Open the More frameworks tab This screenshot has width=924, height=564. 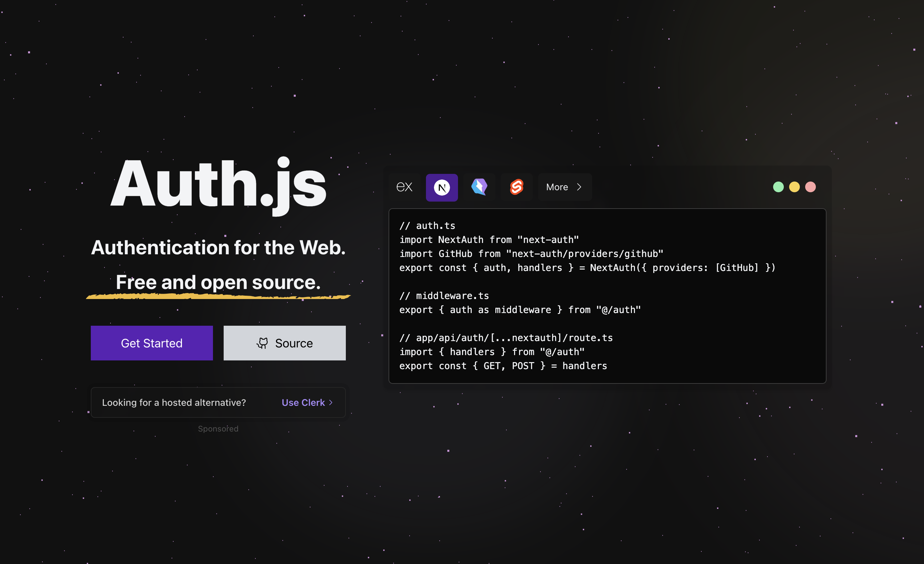coord(557,187)
